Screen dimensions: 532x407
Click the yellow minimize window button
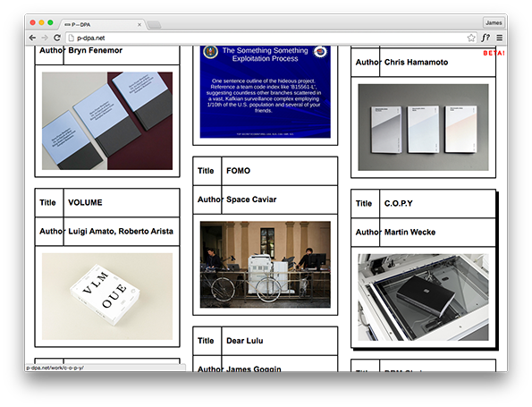[41, 22]
